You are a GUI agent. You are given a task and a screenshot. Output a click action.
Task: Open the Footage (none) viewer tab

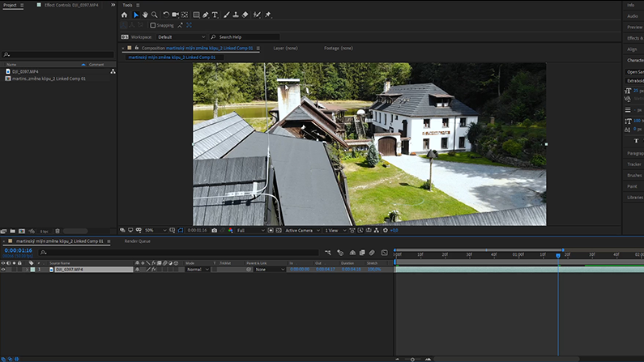coord(339,48)
